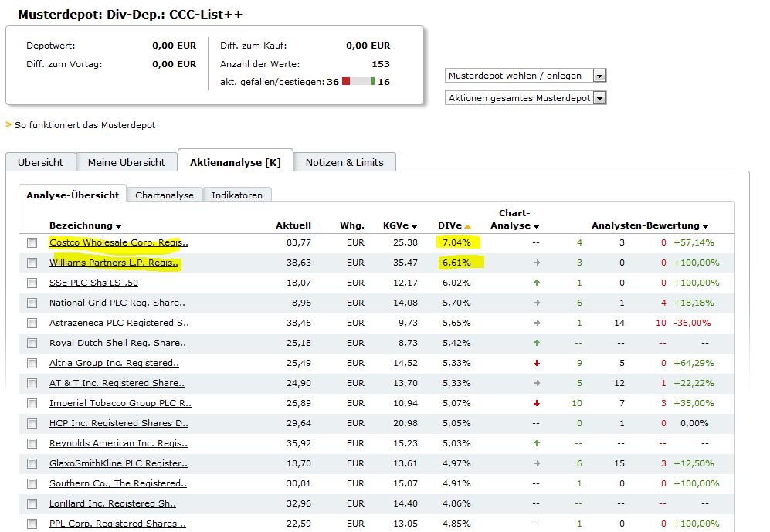This screenshot has height=532, width=770.
Task: Click the sideways arrow for GlaxoSmithKline PLC
Action: (x=537, y=463)
